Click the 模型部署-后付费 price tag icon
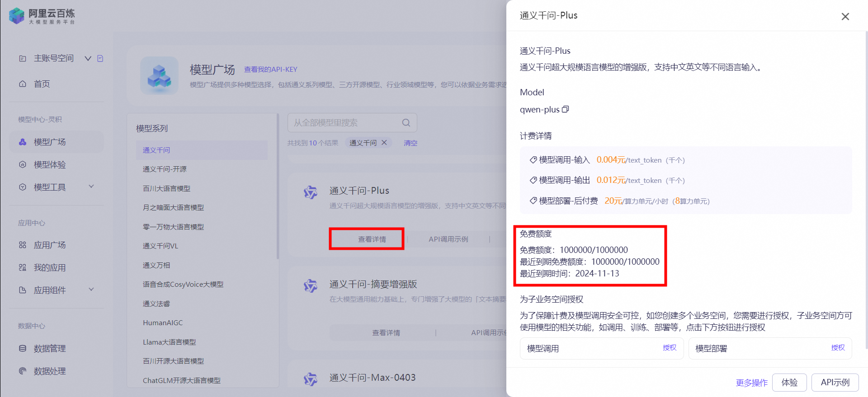Image resolution: width=868 pixels, height=397 pixels. point(533,201)
